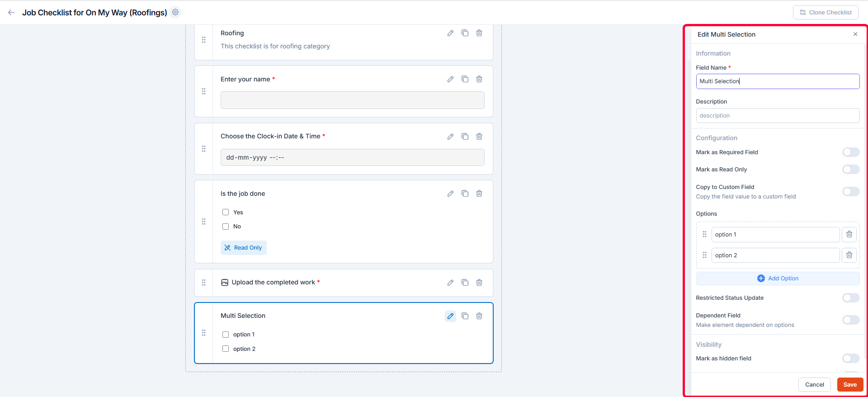Grab drag handle of option 1 row

[704, 234]
